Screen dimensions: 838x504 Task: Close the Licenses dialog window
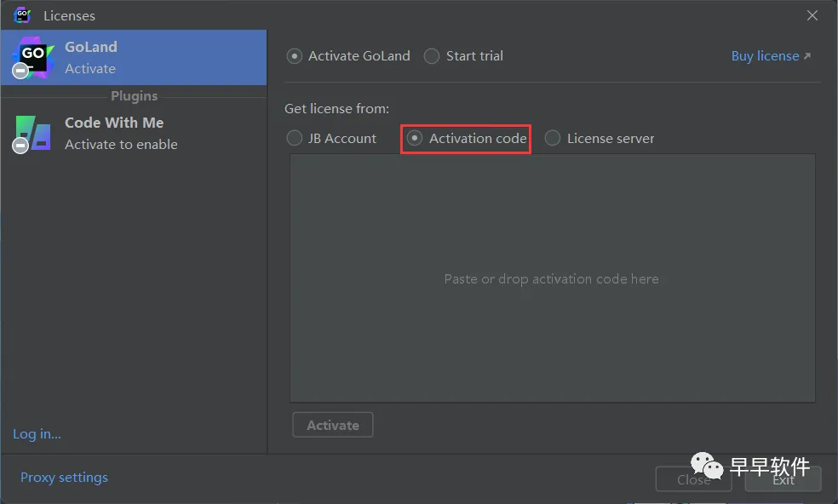(812, 15)
